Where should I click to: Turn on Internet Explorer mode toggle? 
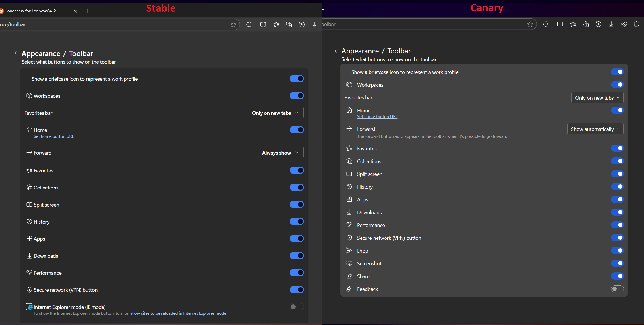pos(297,307)
